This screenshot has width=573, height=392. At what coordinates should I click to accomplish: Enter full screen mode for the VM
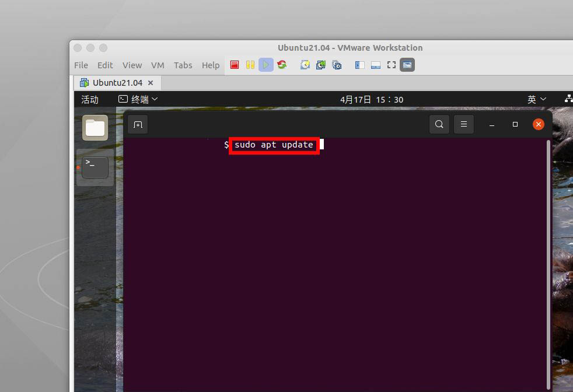point(391,65)
